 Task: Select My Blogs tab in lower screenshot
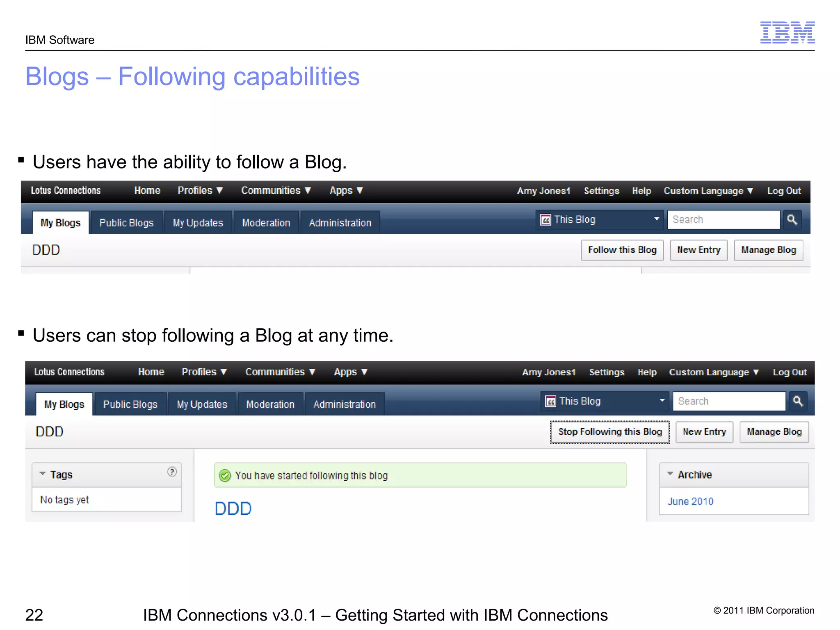click(x=64, y=404)
